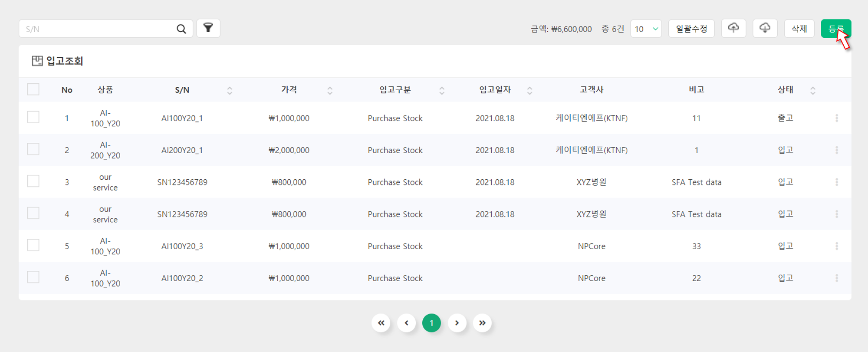Open row menu for AI200Y20_1
The image size is (868, 352).
tap(837, 150)
